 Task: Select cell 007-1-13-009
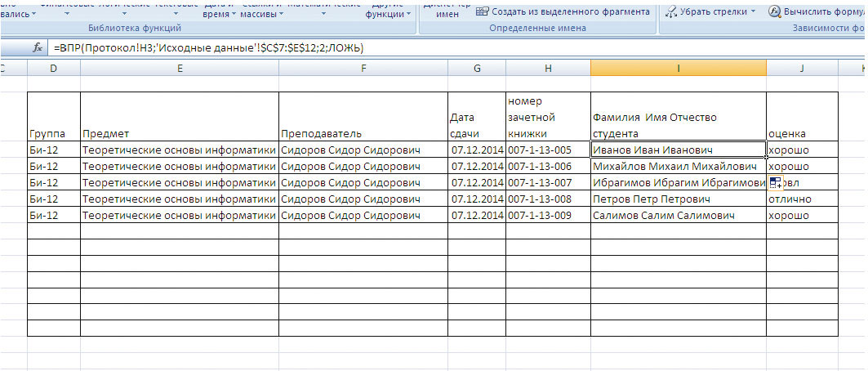tap(548, 215)
